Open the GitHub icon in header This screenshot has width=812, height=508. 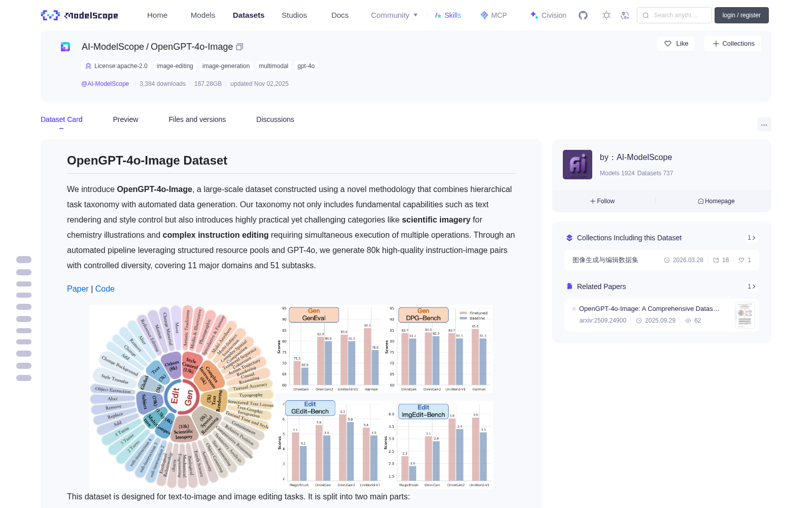(583, 15)
